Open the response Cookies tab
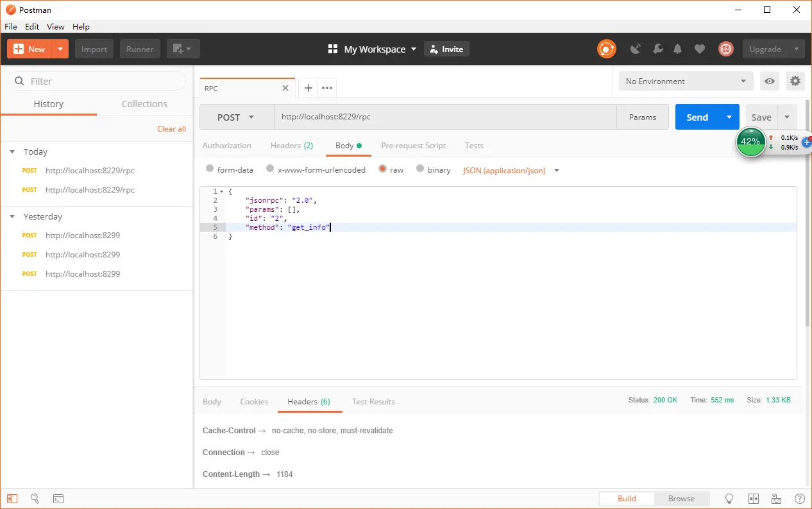812x509 pixels. pyautogui.click(x=254, y=401)
